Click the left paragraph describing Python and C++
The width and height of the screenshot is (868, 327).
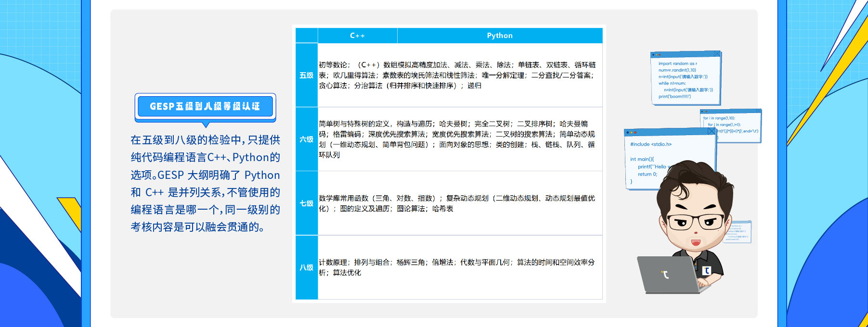pyautogui.click(x=205, y=183)
